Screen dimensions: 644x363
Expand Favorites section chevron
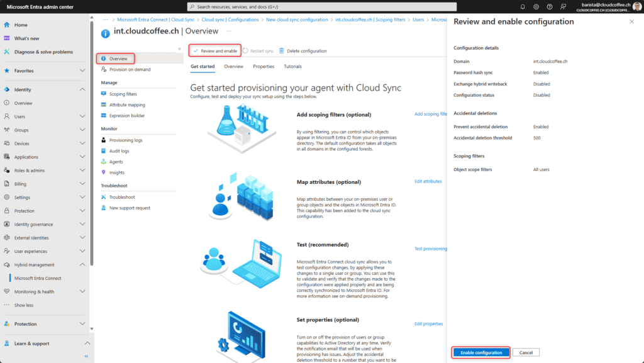(x=82, y=70)
